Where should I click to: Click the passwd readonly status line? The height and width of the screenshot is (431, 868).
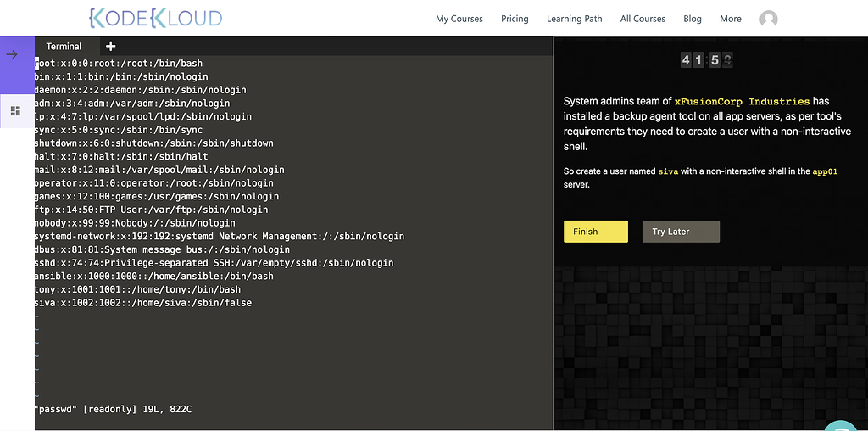coord(113,410)
